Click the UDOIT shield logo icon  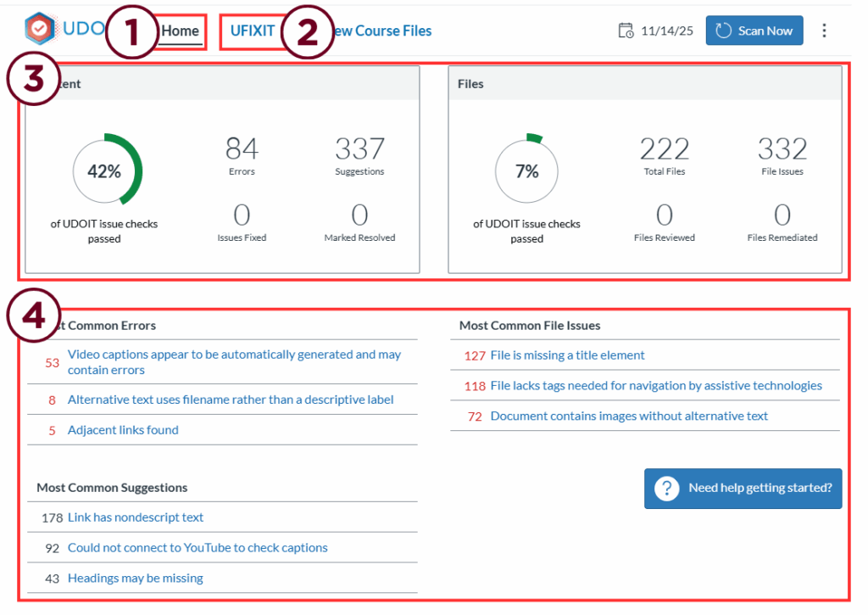click(39, 29)
